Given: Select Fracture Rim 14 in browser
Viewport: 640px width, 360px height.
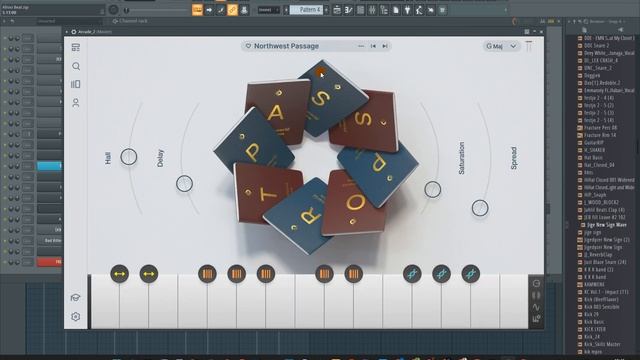Looking at the screenshot, I should point(600,135).
